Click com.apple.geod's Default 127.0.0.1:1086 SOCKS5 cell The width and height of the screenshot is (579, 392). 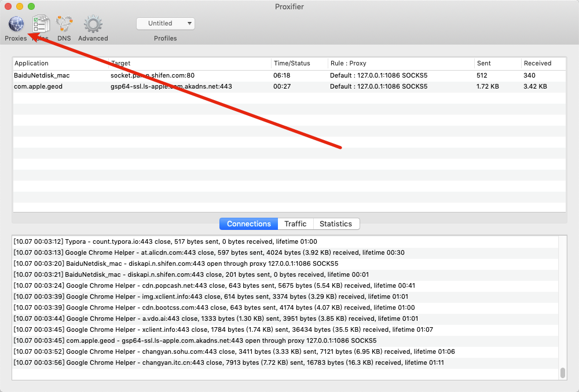379,86
